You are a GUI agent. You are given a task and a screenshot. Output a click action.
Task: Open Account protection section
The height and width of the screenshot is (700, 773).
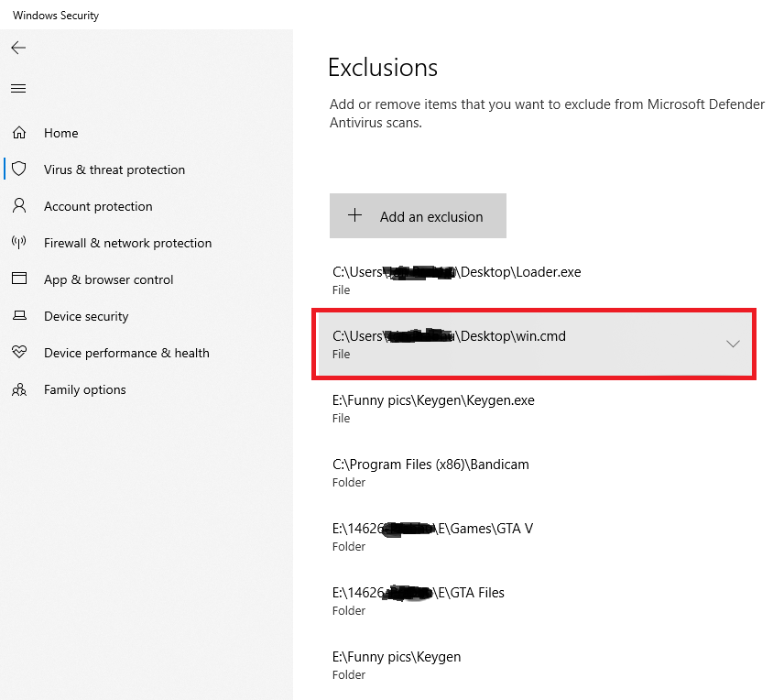click(x=98, y=206)
